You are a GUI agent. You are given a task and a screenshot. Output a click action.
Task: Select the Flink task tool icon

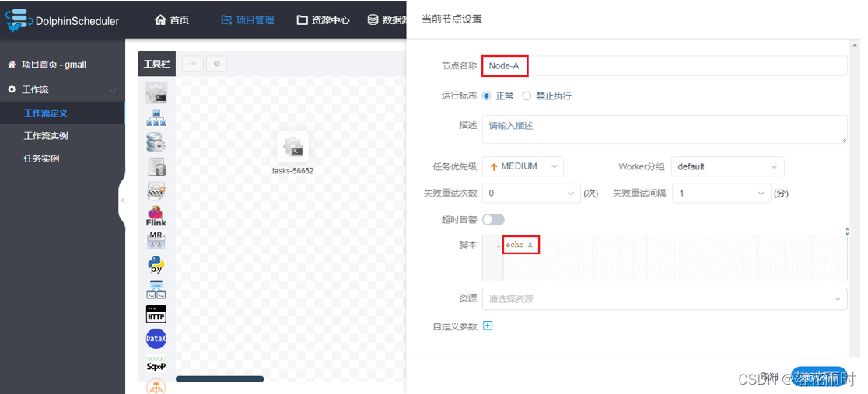(x=156, y=216)
